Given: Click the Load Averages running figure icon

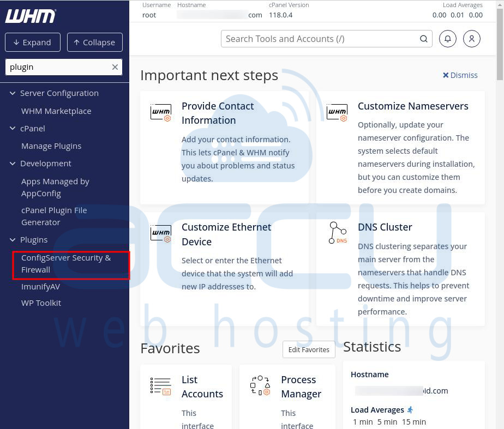Looking at the screenshot, I should click(x=410, y=410).
